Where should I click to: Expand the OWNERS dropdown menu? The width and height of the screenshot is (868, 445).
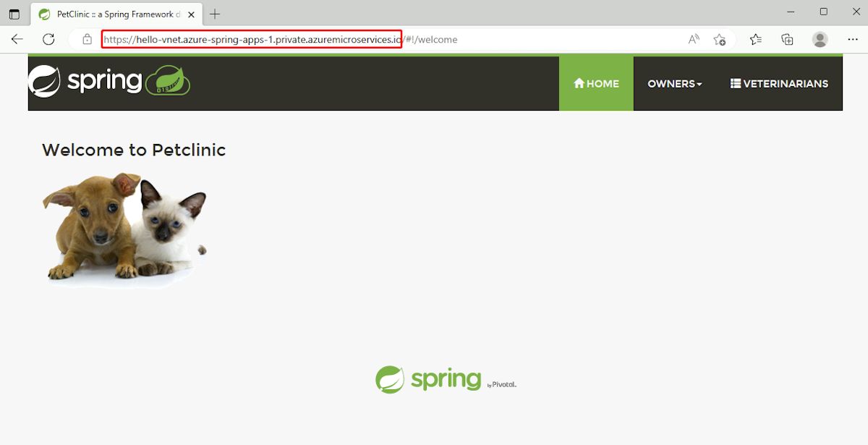click(675, 83)
